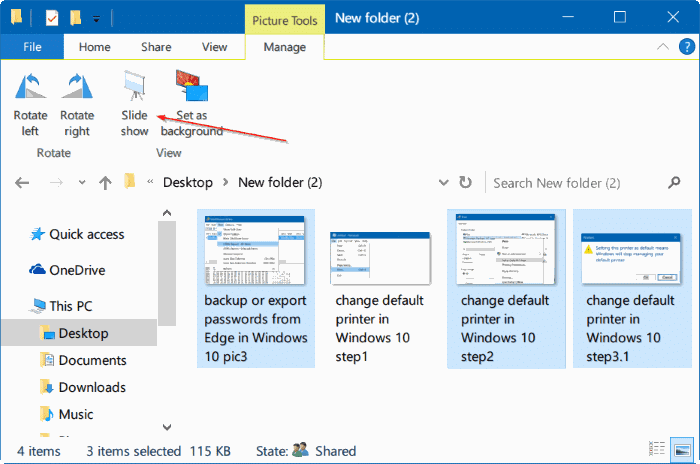Image resolution: width=700 pixels, height=464 pixels.
Task: Click the This PC computer icon
Action: click(38, 306)
